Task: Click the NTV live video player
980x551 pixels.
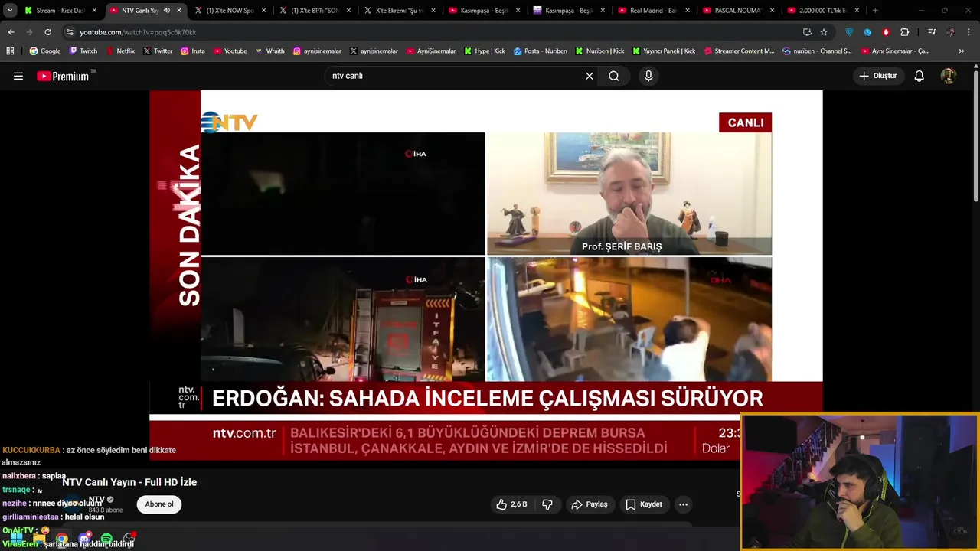Action: 486,275
